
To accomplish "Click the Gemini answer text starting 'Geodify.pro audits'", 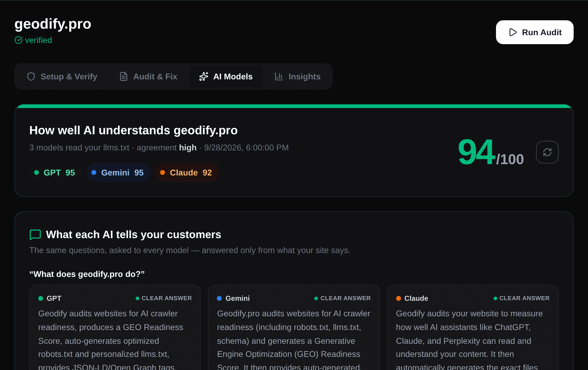I will pyautogui.click(x=294, y=340).
